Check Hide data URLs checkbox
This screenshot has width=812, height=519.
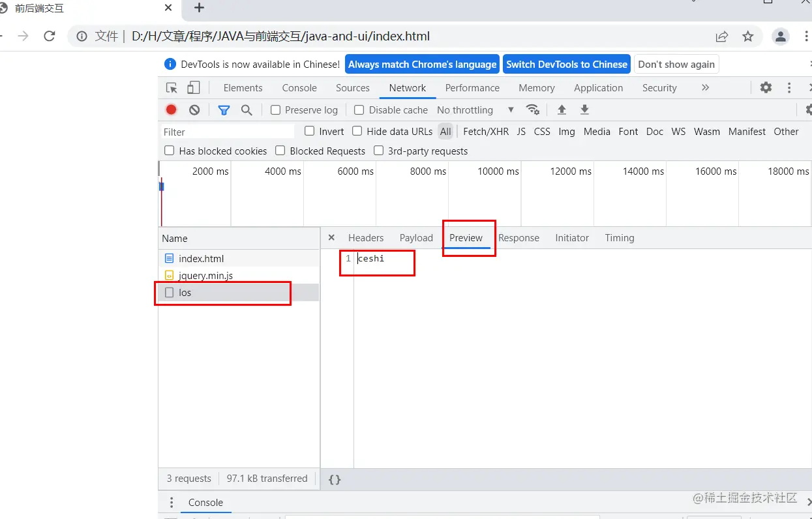click(x=357, y=131)
